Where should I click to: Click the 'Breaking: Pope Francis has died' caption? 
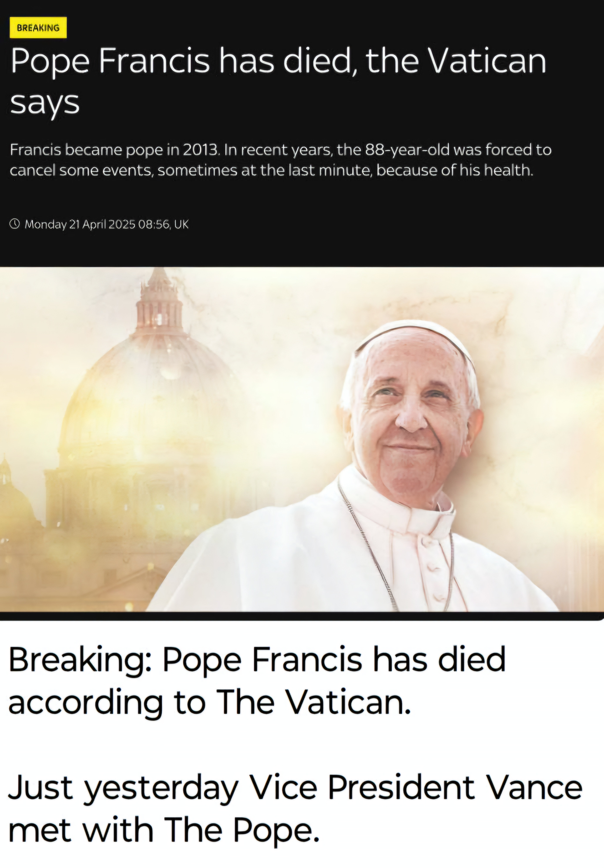click(x=257, y=660)
